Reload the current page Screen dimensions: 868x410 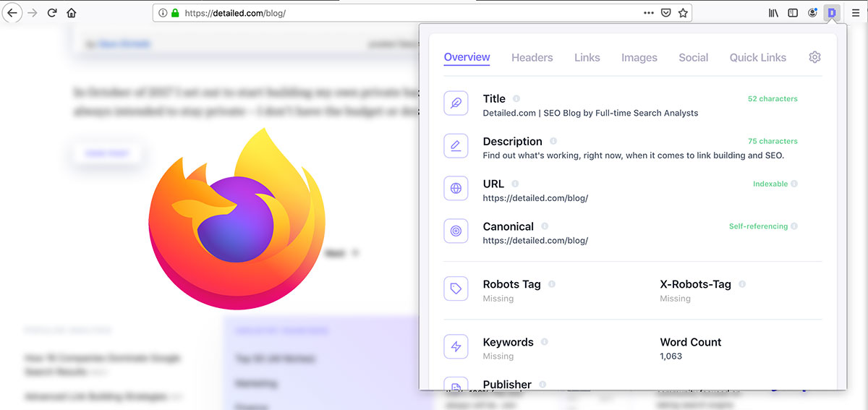click(52, 13)
